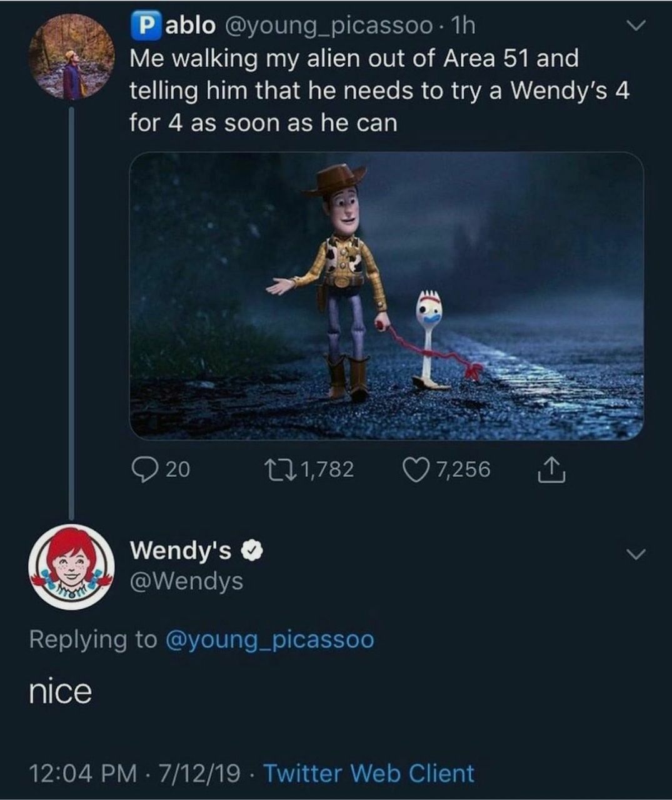Retweet Pablo's tweet using the retweet icon
Viewport: 672px width, 800px height.
point(286,469)
